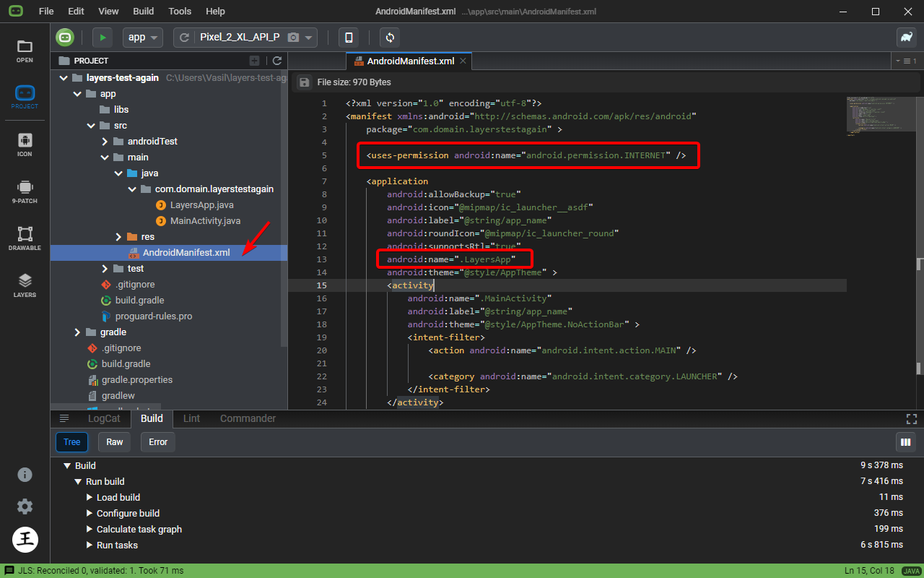
Task: Open the Build menu
Action: (144, 12)
